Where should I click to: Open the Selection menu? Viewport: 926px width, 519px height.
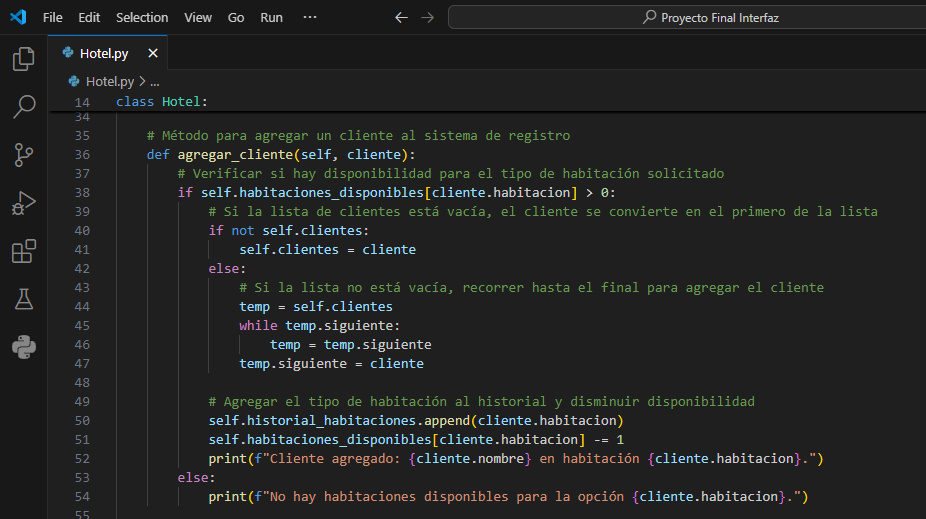(142, 17)
